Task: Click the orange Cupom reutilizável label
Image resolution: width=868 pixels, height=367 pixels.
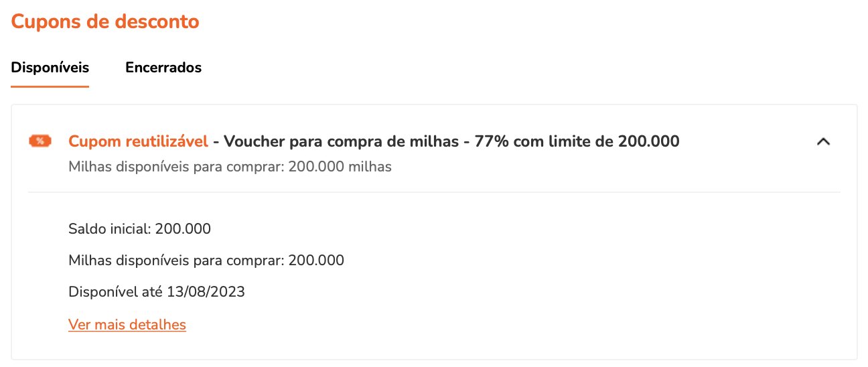Action: 139,141
